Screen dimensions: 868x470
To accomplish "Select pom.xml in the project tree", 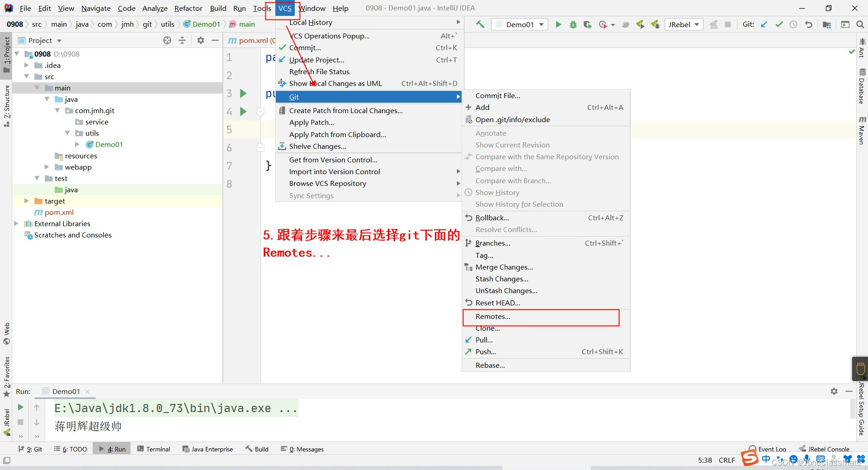I will (x=59, y=212).
